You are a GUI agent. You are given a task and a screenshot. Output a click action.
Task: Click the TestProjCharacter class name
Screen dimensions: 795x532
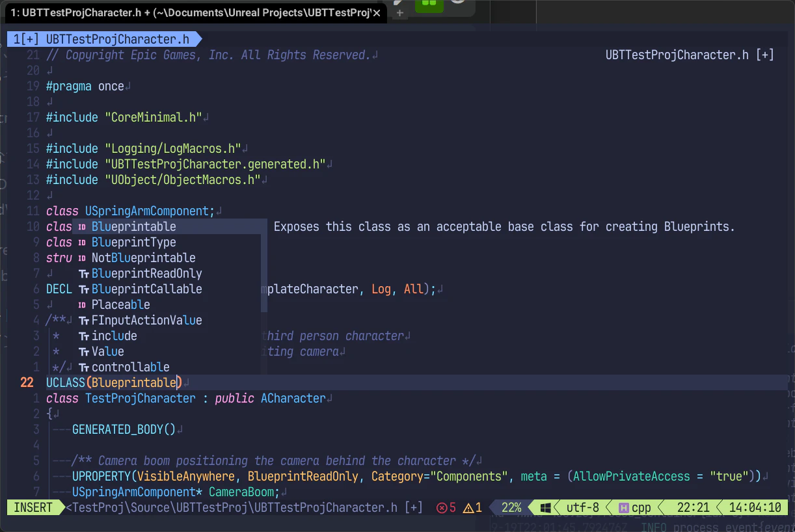(x=141, y=398)
